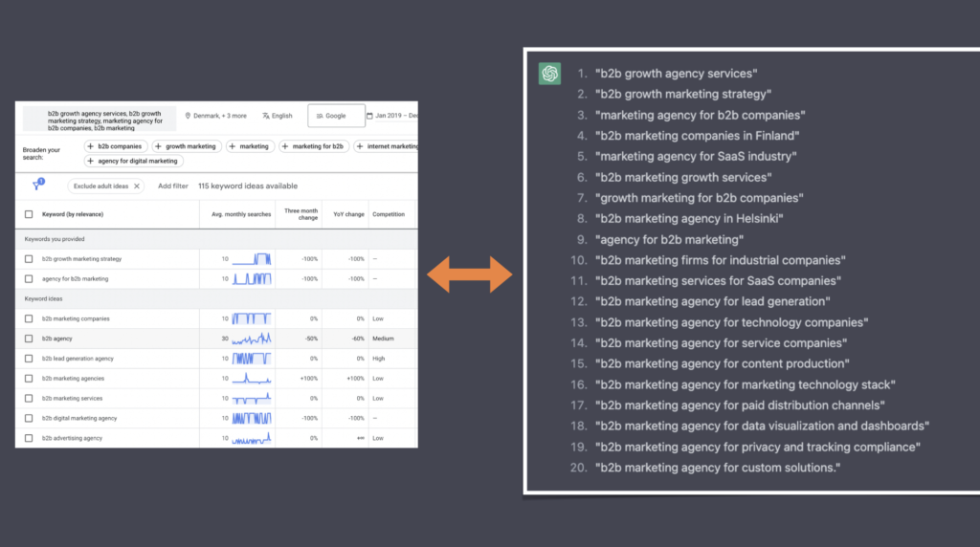
Task: Click the plus icon on b2b companies chip
Action: 91,146
